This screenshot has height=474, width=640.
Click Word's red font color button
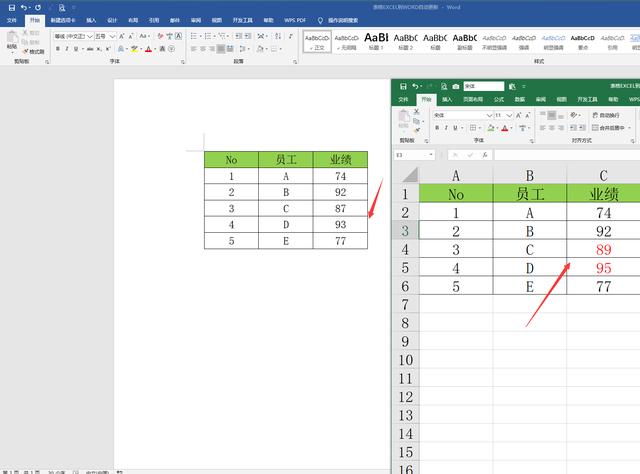148,49
